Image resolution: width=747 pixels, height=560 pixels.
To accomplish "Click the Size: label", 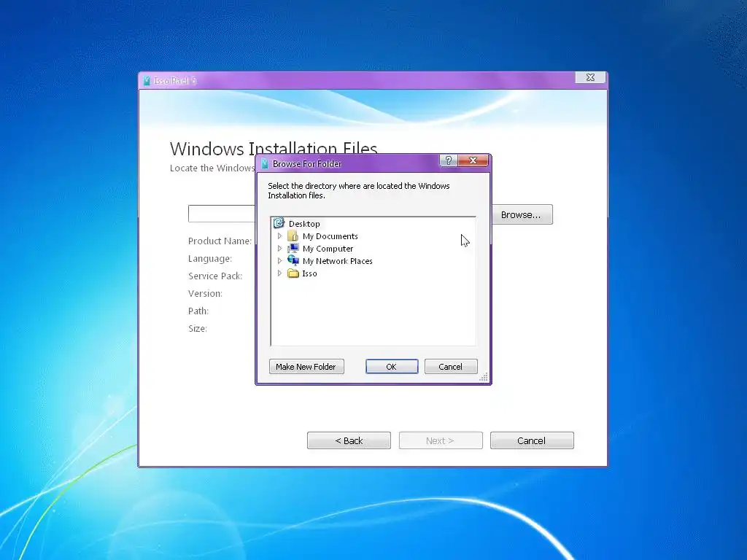I will point(197,329).
